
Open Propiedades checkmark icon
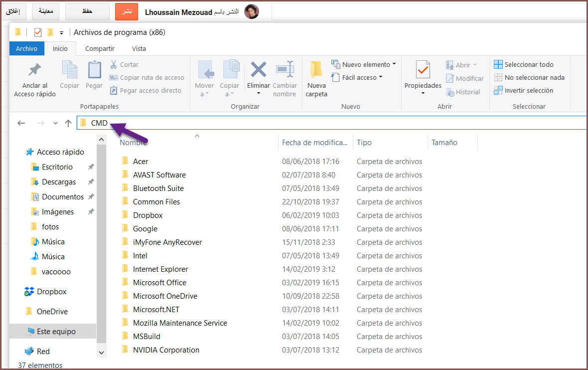point(423,70)
